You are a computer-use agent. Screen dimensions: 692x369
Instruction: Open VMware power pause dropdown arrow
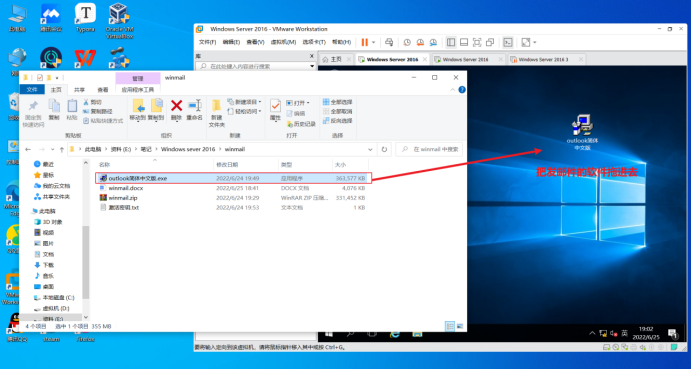[x=373, y=42]
